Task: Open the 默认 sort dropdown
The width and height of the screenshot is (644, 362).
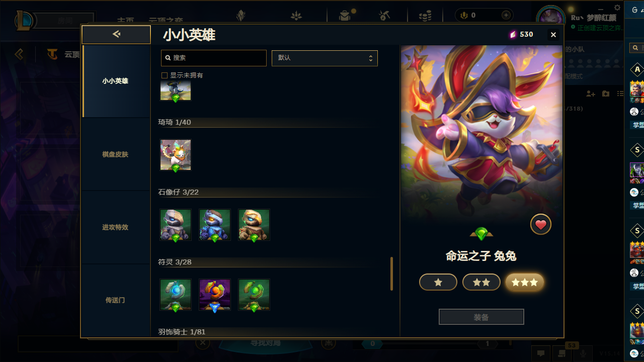Action: [325, 58]
